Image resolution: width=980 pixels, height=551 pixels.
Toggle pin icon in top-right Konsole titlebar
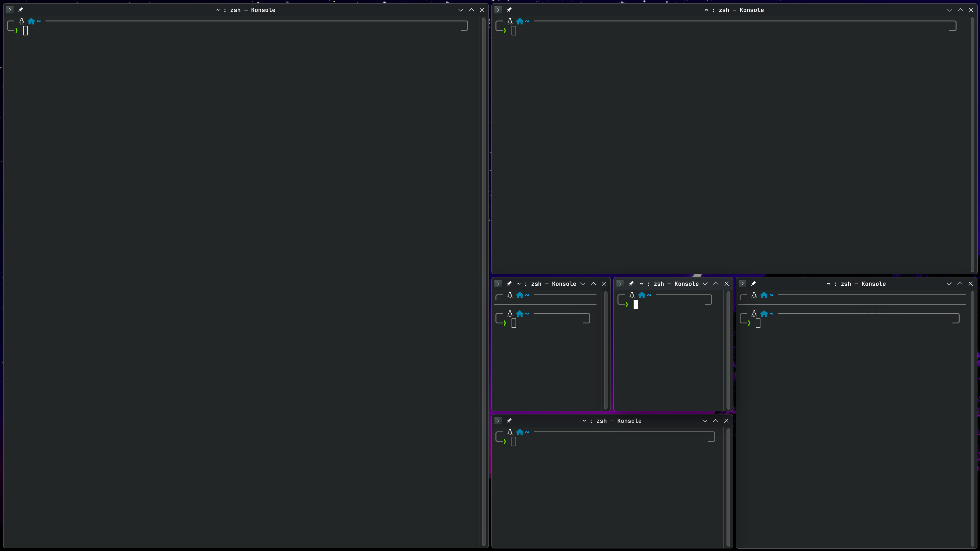[509, 10]
